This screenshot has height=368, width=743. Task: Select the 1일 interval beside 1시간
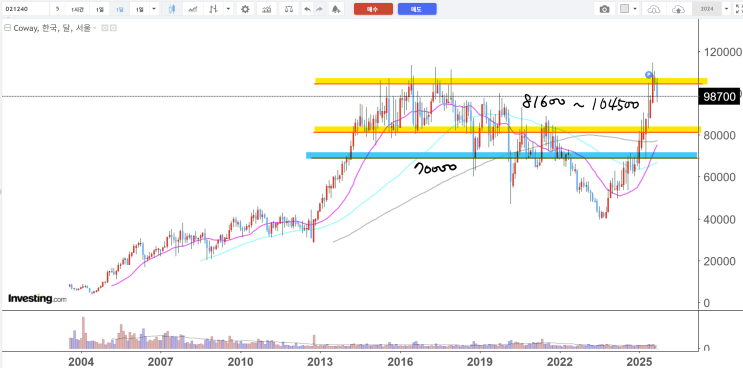[x=99, y=9]
